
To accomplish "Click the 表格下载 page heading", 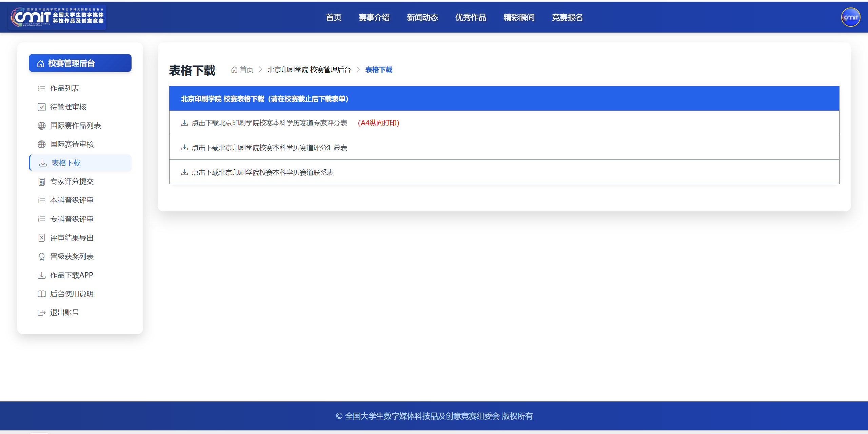I will pyautogui.click(x=192, y=70).
